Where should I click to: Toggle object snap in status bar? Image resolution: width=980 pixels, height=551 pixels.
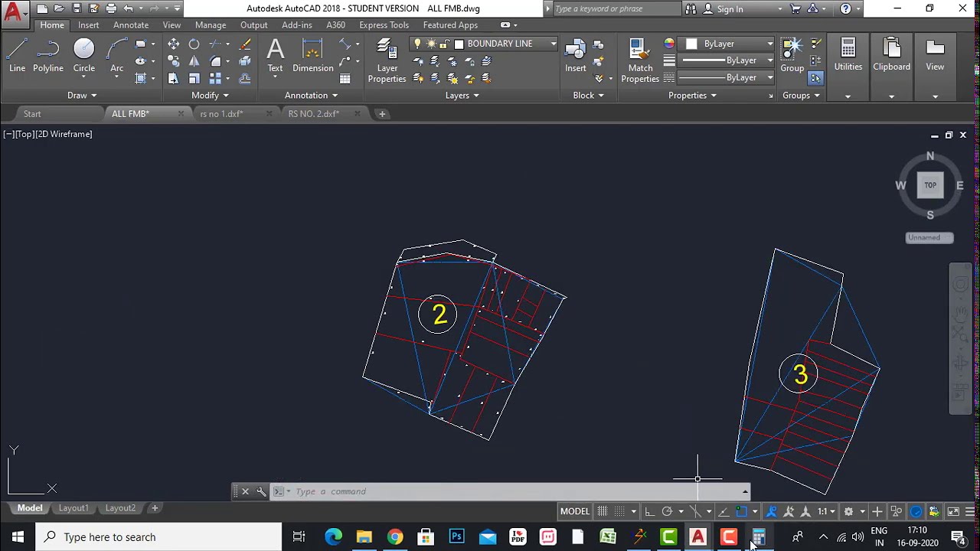[x=741, y=511]
